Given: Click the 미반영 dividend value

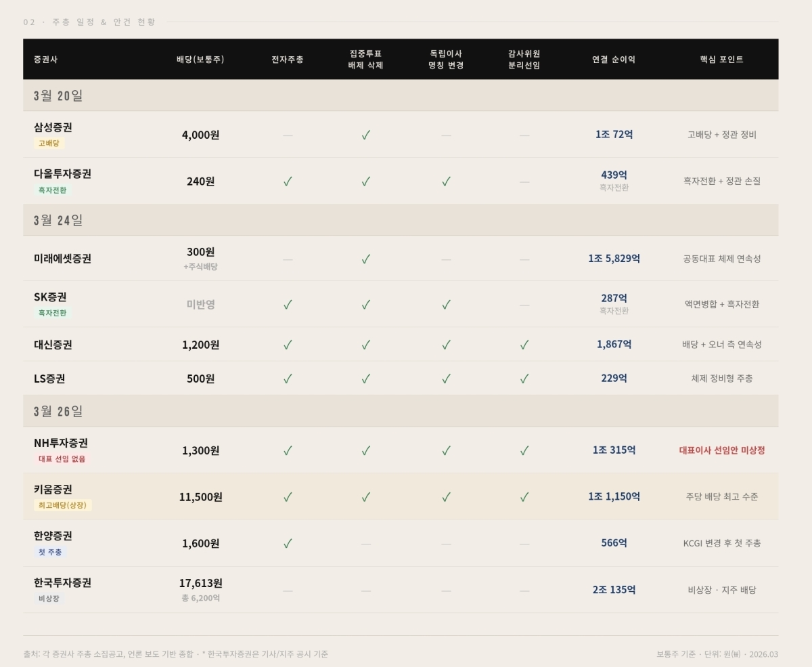Looking at the screenshot, I should [x=200, y=305].
